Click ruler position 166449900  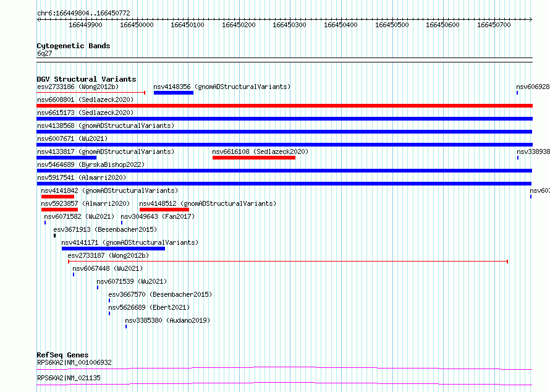click(85, 25)
